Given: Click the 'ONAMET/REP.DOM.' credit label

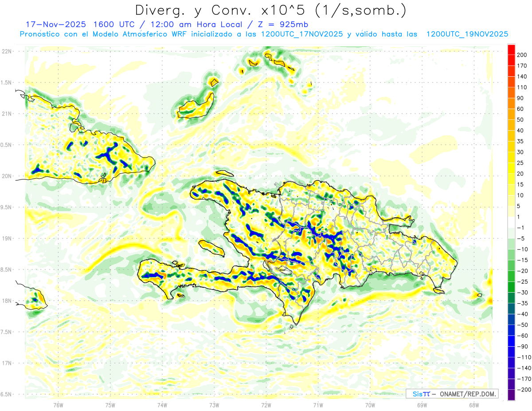Looking at the screenshot, I should tap(468, 394).
